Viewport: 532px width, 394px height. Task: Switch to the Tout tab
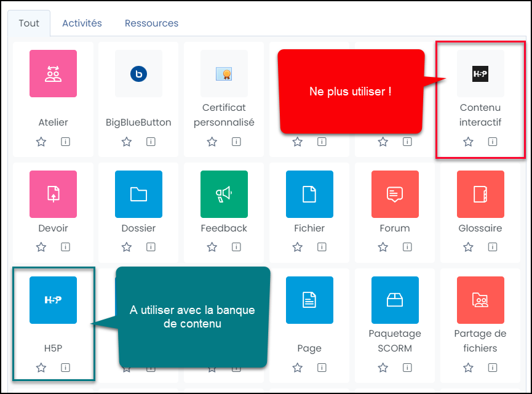click(x=29, y=23)
